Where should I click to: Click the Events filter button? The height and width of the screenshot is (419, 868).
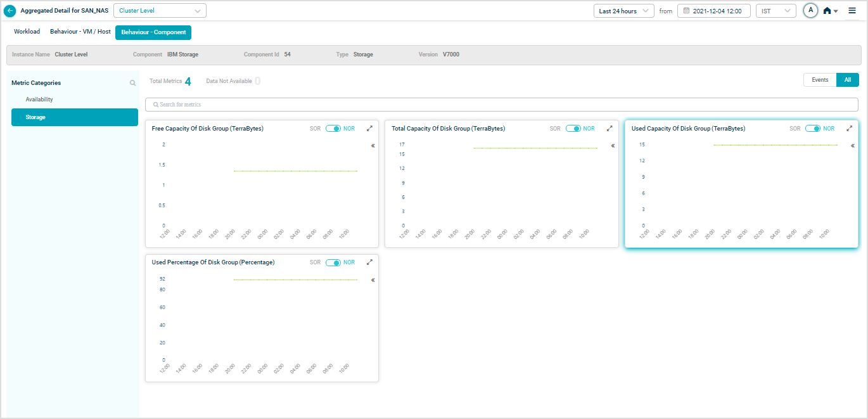click(820, 80)
